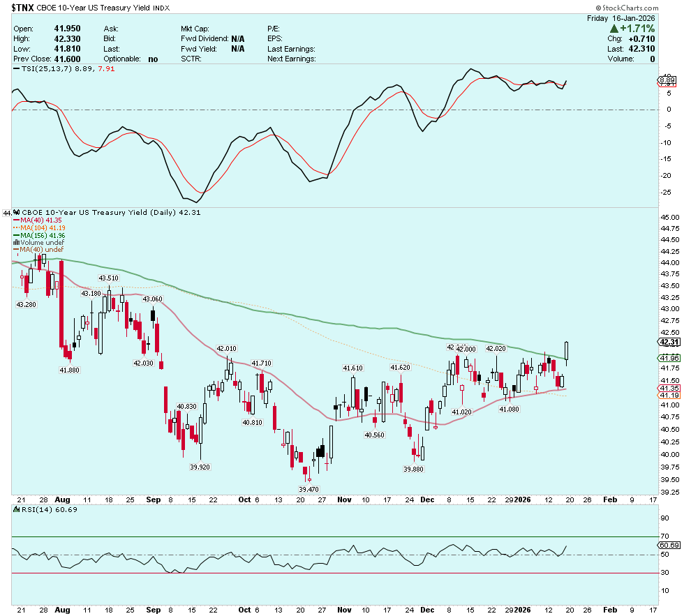The width and height of the screenshot is (691, 616).
Task: Click the icon before CBOE Daily price legend
Action: [x=17, y=212]
